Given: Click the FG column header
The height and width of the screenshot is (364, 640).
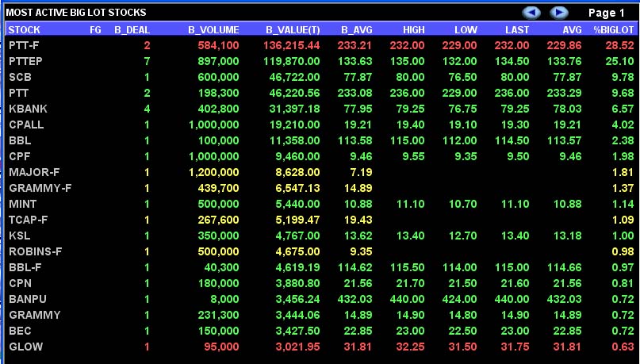Looking at the screenshot, I should (95, 30).
